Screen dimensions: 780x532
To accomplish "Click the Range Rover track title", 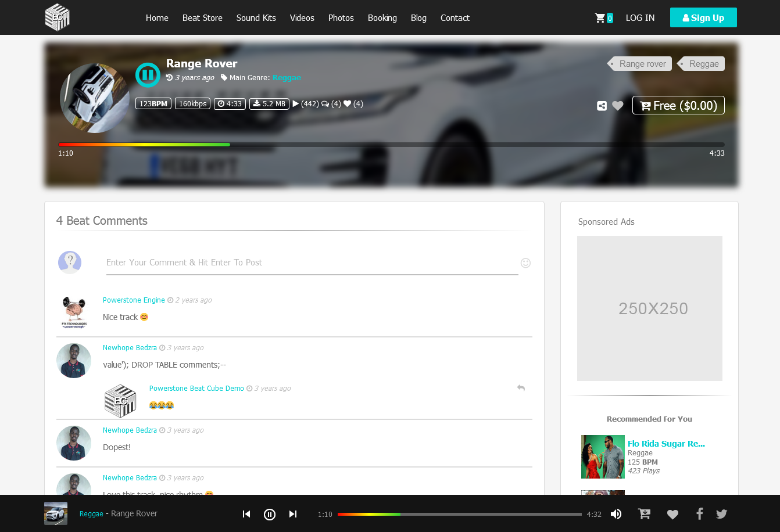I will tap(202, 63).
